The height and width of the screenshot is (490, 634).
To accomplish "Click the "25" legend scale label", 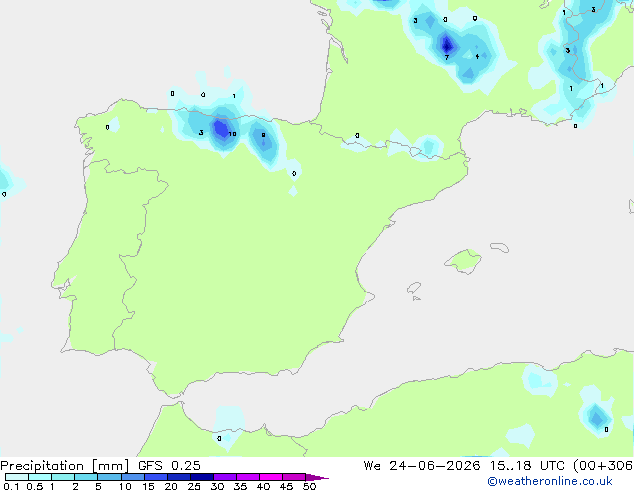I will [x=194, y=486].
